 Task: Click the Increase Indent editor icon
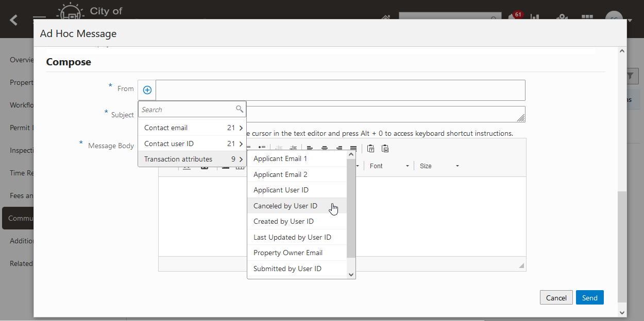pyautogui.click(x=293, y=149)
